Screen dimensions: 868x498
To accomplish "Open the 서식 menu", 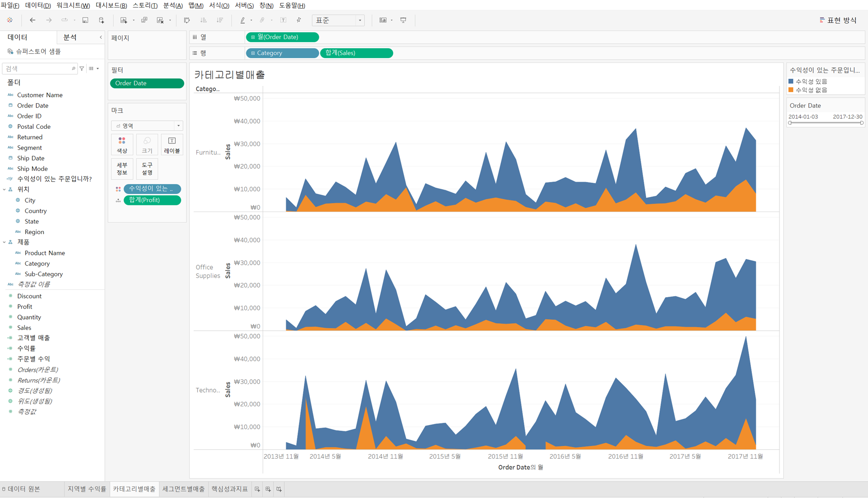I will point(219,5).
